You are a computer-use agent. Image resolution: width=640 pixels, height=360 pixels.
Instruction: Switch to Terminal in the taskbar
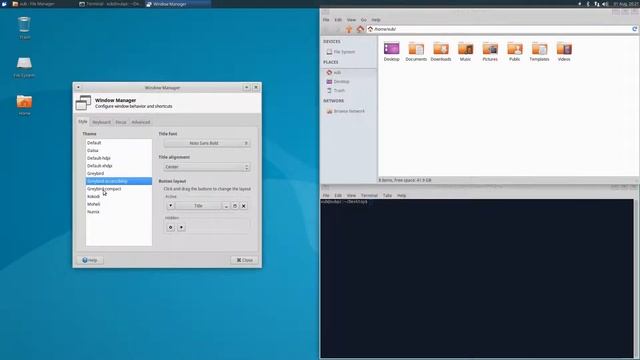tap(109, 4)
